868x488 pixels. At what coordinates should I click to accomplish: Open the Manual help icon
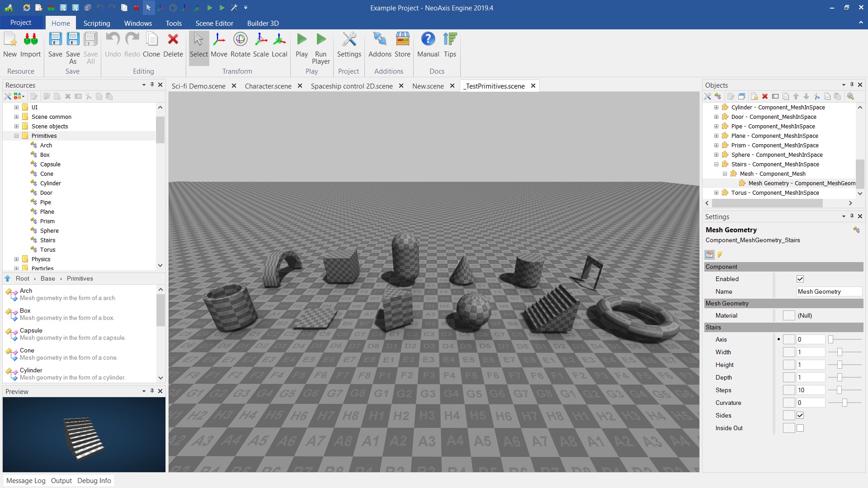point(428,40)
